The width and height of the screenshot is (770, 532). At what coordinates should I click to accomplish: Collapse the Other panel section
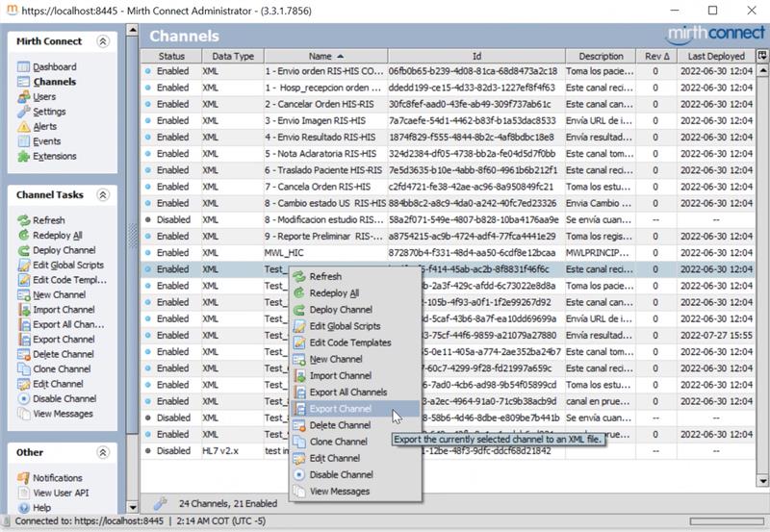tap(103, 452)
